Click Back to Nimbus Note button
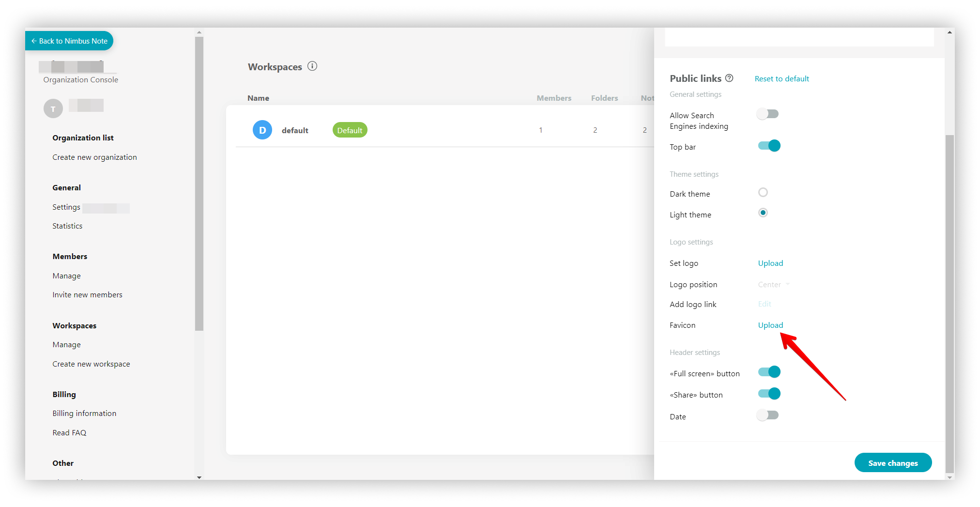The width and height of the screenshot is (980, 507). (69, 41)
